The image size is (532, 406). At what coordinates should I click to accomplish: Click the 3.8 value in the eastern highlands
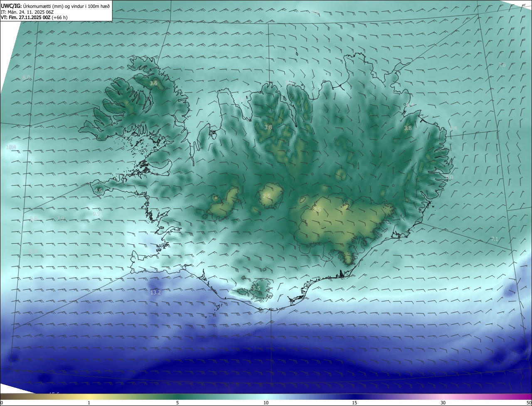coord(408,128)
